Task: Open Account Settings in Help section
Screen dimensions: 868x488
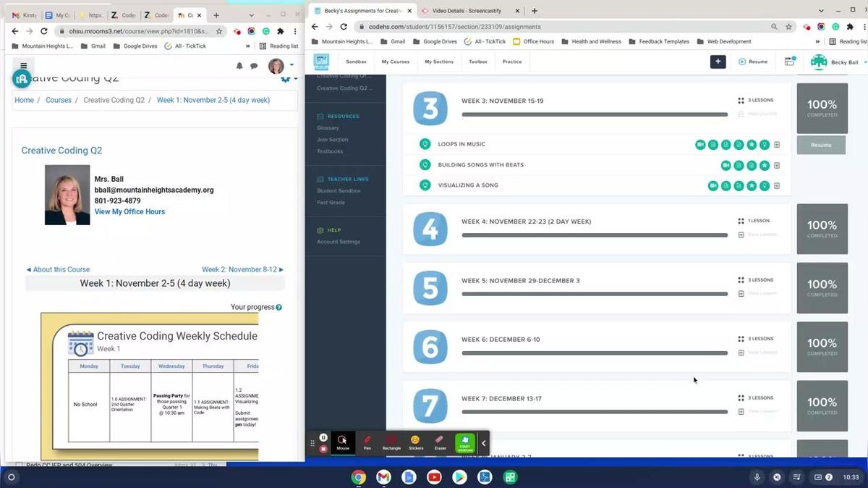Action: coord(338,242)
